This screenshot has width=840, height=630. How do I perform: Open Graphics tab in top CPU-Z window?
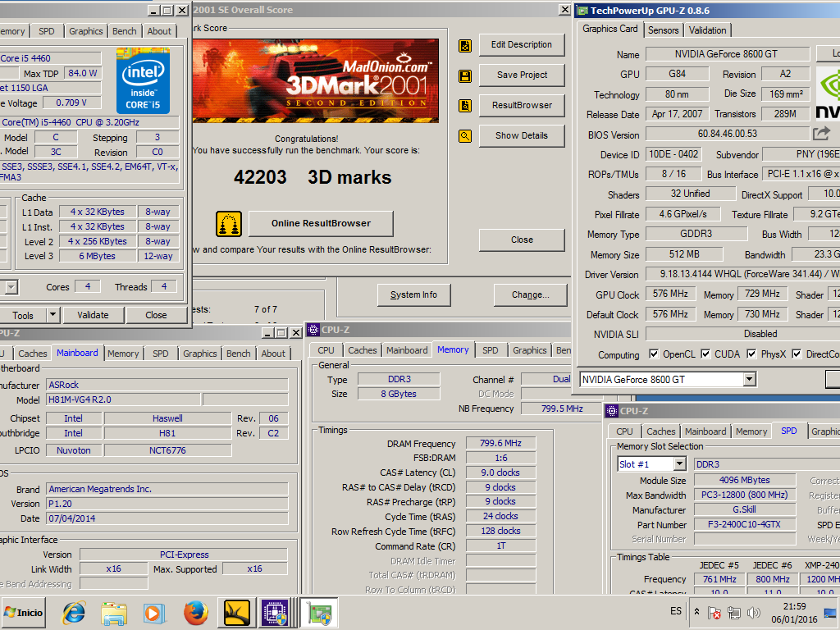point(85,31)
